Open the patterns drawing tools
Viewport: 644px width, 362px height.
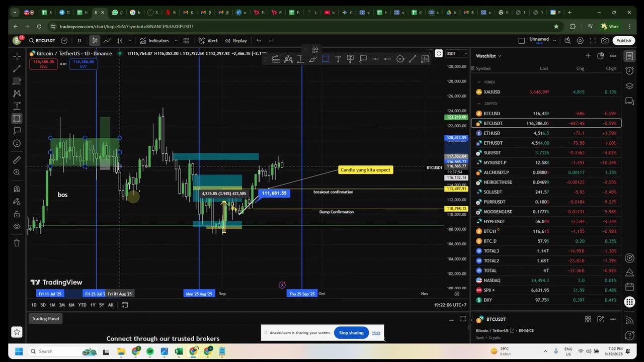pyautogui.click(x=17, y=94)
